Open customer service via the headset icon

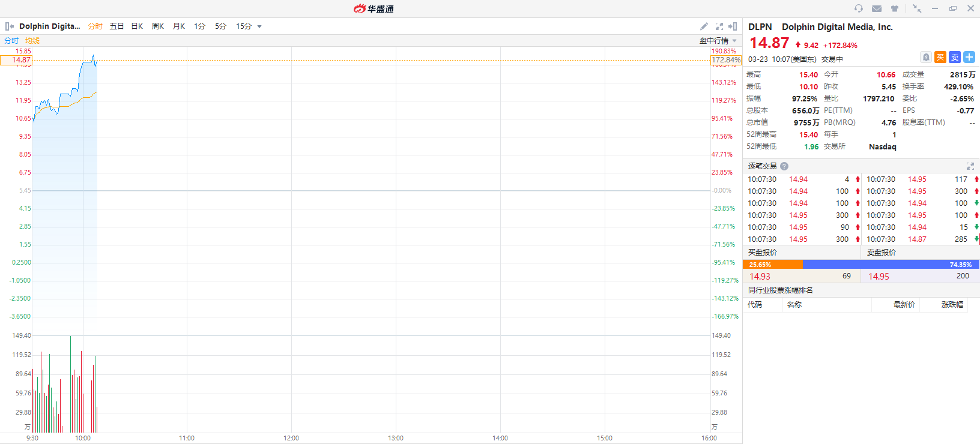click(x=859, y=8)
